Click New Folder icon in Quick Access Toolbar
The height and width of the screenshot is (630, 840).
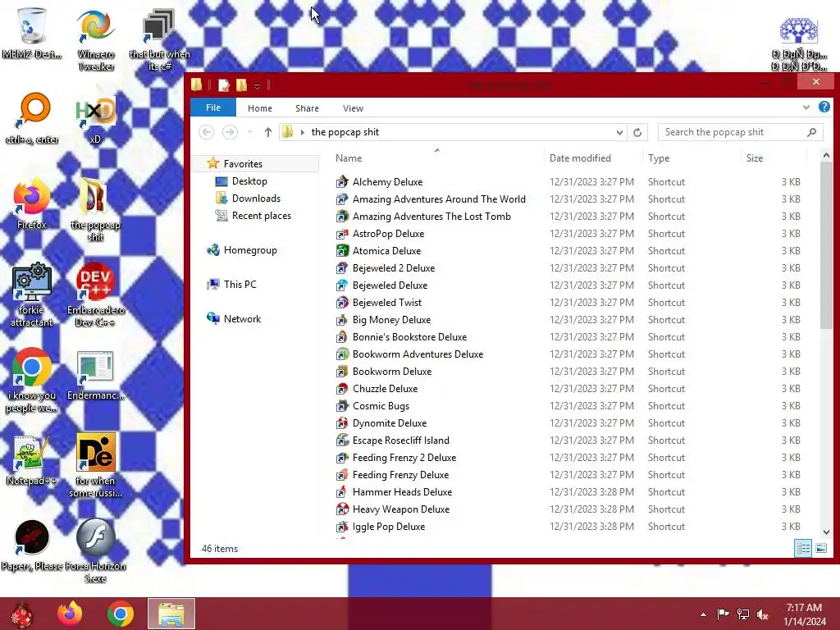(x=242, y=85)
